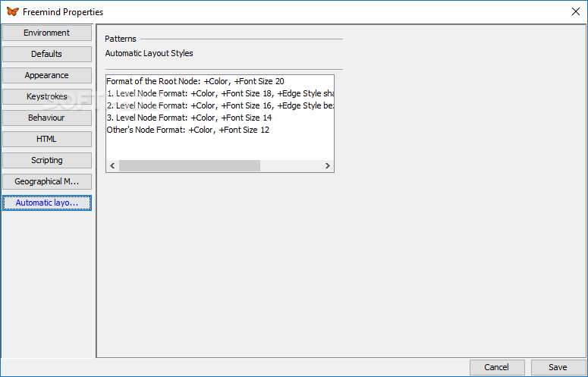Screen dimensions: 588x377
Task: Click the pattern list right scroll arrow
Action: [x=327, y=165]
